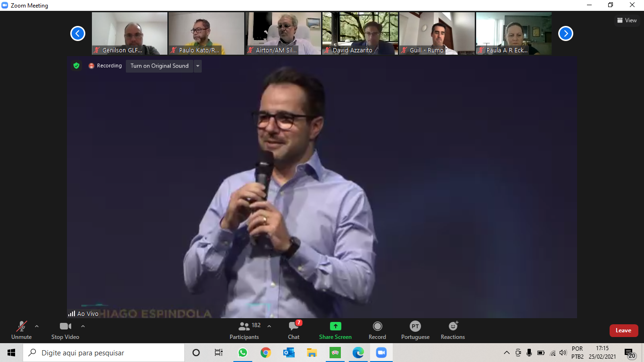Select David Azzarito's video thumbnail
This screenshot has height=362, width=644.
tap(360, 33)
